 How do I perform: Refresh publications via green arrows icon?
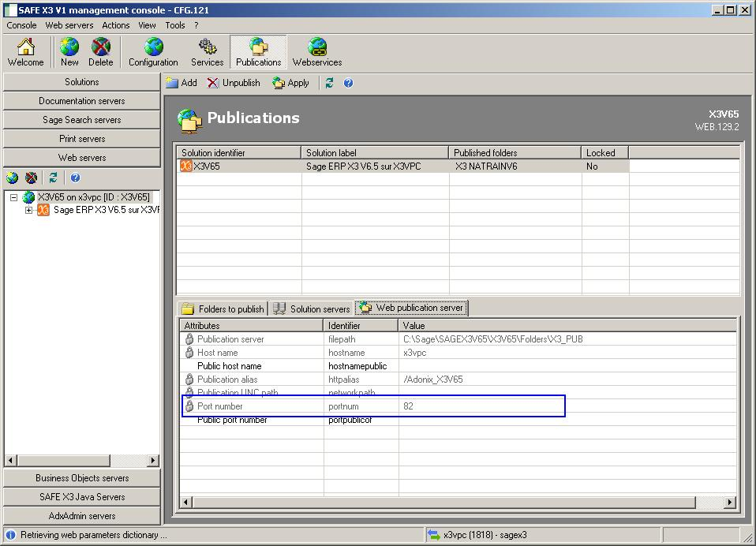tap(329, 83)
